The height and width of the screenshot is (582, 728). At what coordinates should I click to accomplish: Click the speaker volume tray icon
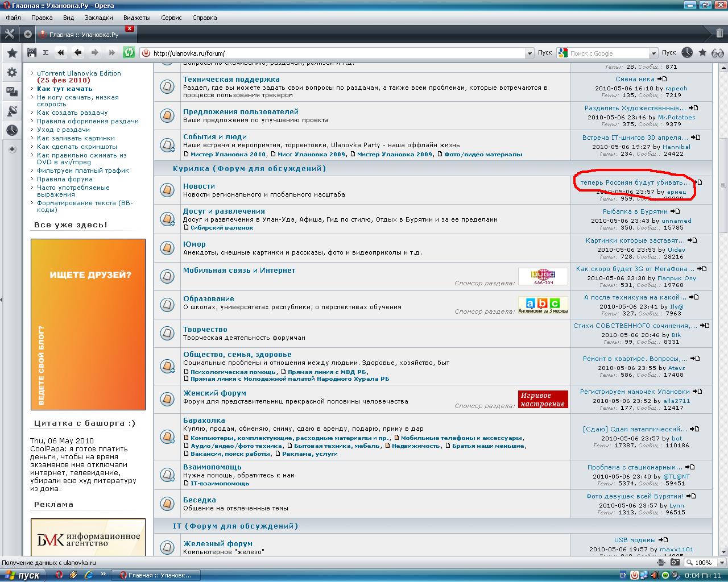tap(655, 575)
